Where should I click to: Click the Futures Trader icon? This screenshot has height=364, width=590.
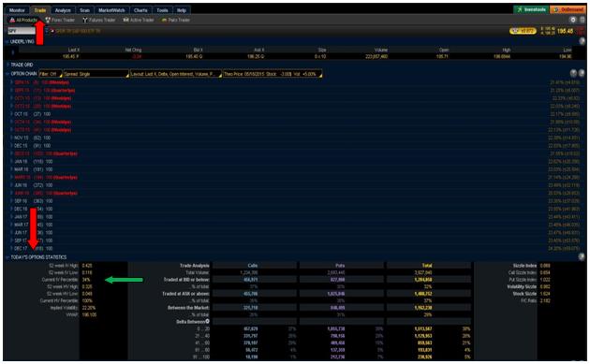click(x=85, y=20)
